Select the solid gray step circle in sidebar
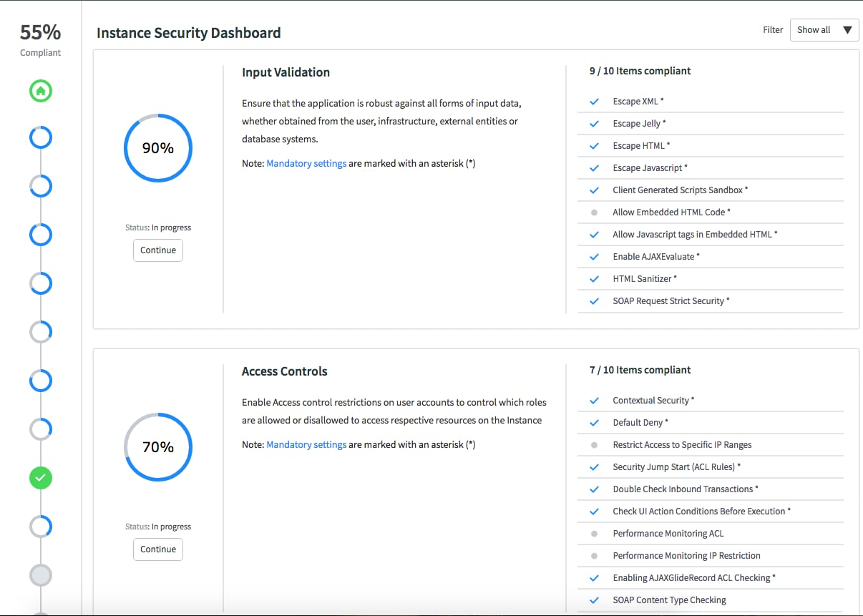Screen dimensions: 863x616 (41, 575)
